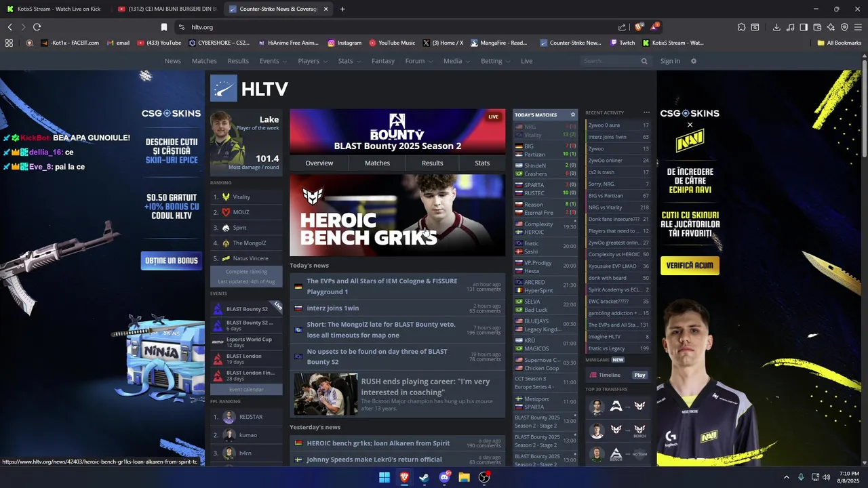This screenshot has width=868, height=488.
Task: Click the HLTV logo
Action: (250, 89)
